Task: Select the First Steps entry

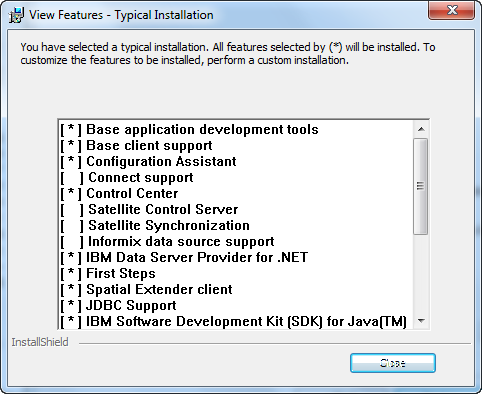Action: (x=108, y=274)
